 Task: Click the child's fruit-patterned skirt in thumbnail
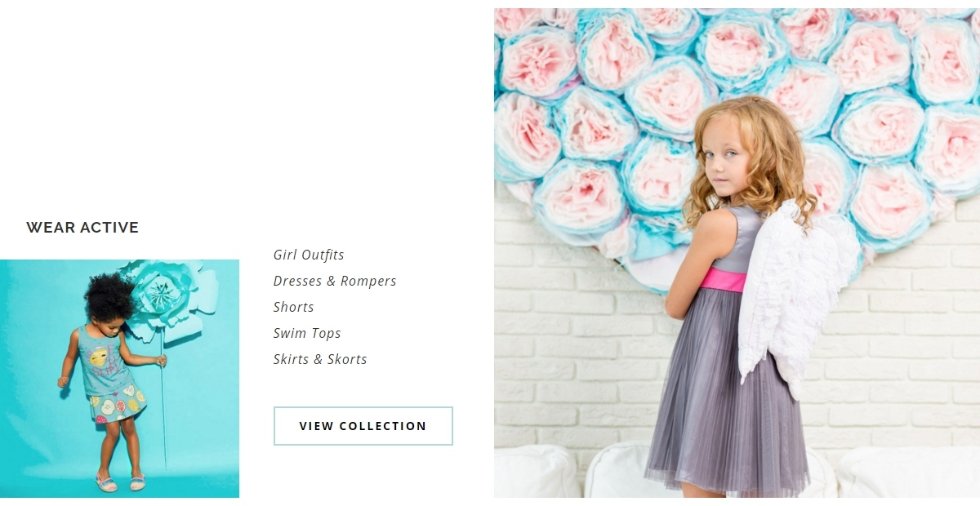pos(118,406)
